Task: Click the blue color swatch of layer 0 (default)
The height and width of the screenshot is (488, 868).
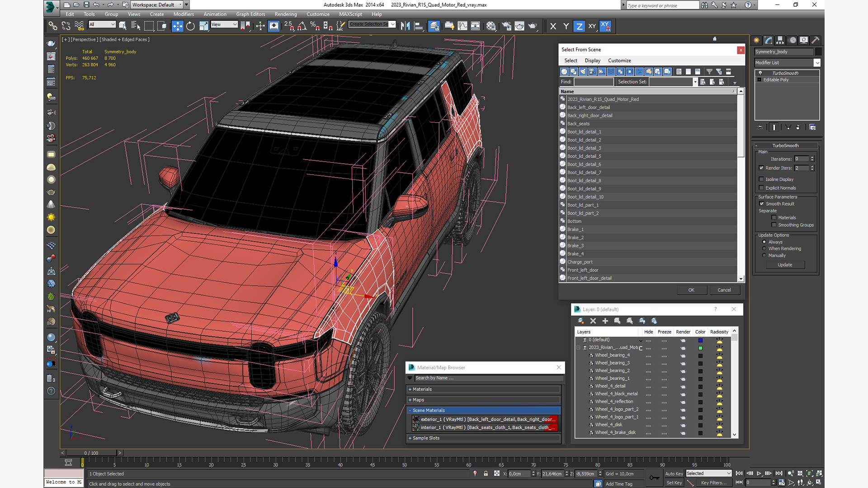Action: click(700, 340)
